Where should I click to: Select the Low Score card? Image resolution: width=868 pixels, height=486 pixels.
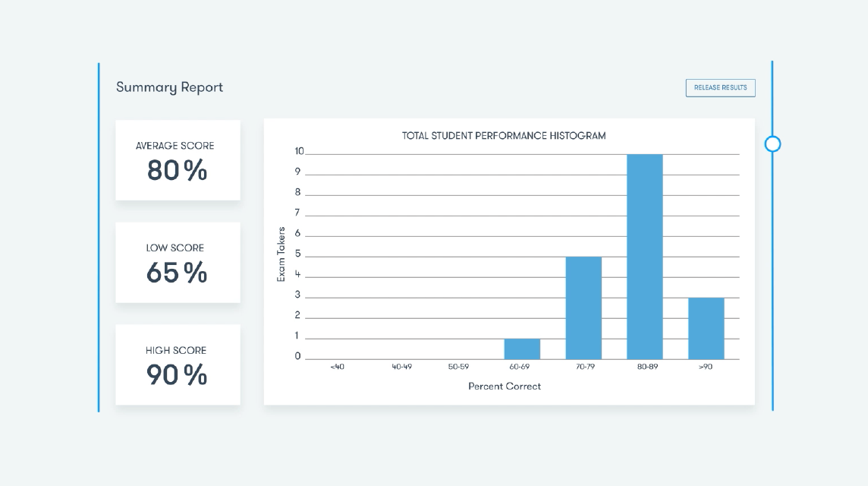tap(178, 263)
